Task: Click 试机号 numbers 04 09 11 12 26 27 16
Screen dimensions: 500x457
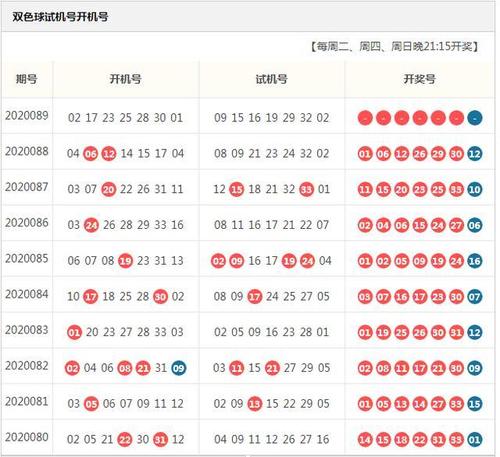Action: (272, 439)
